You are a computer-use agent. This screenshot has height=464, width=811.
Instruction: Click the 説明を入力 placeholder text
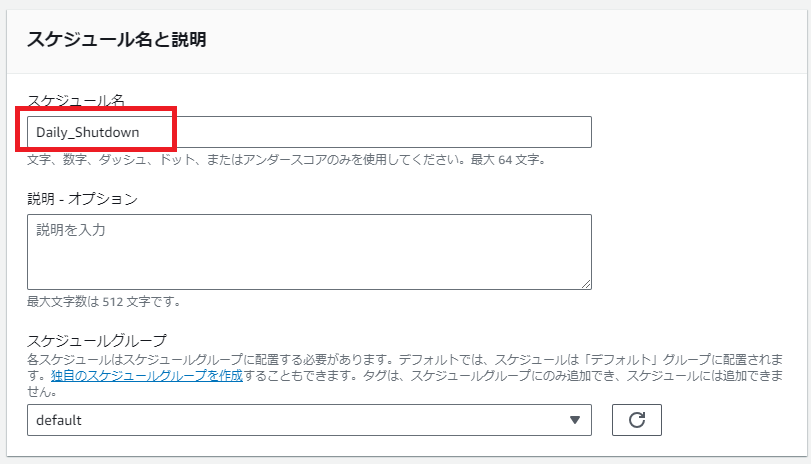[x=70, y=230]
